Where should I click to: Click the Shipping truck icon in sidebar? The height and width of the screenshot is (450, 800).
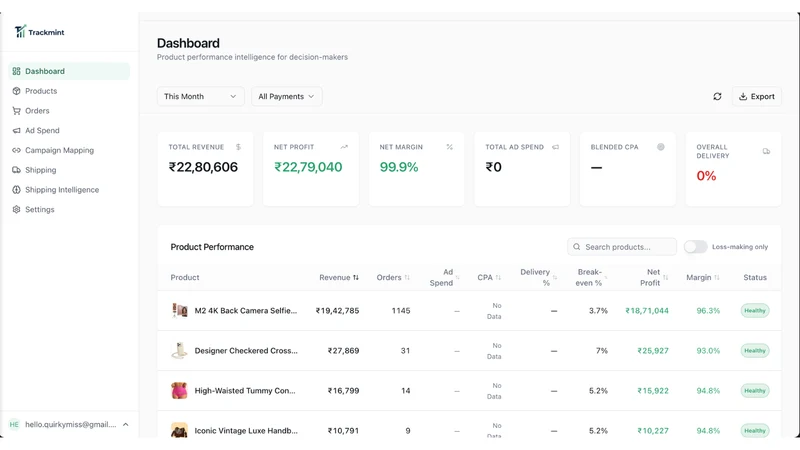click(x=16, y=170)
